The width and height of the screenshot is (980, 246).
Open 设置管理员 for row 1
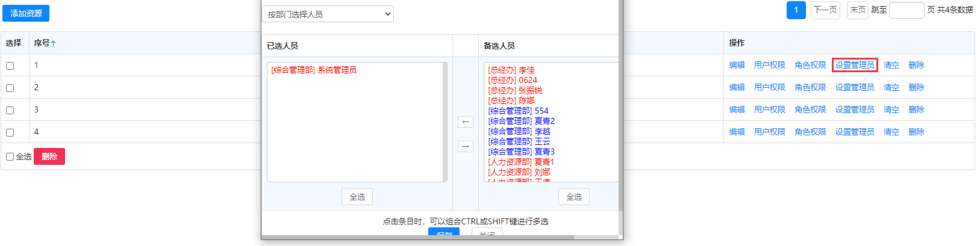point(854,65)
